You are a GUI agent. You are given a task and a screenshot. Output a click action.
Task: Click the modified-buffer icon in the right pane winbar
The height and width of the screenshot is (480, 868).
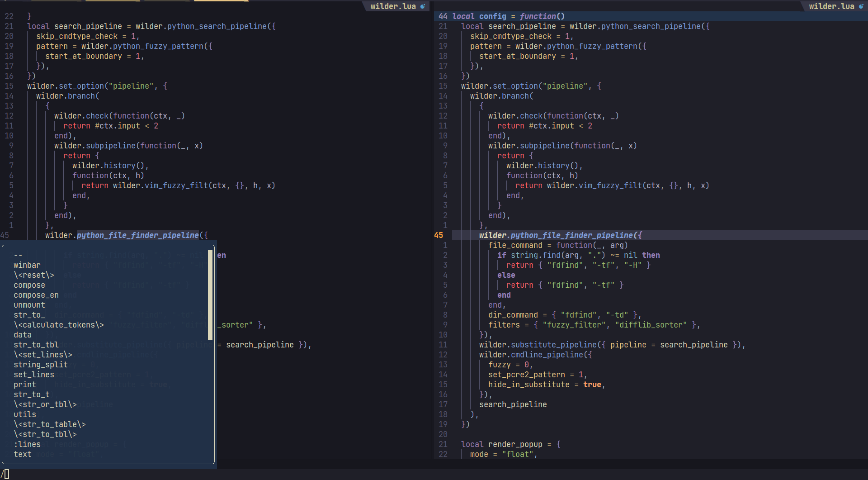[x=861, y=6]
